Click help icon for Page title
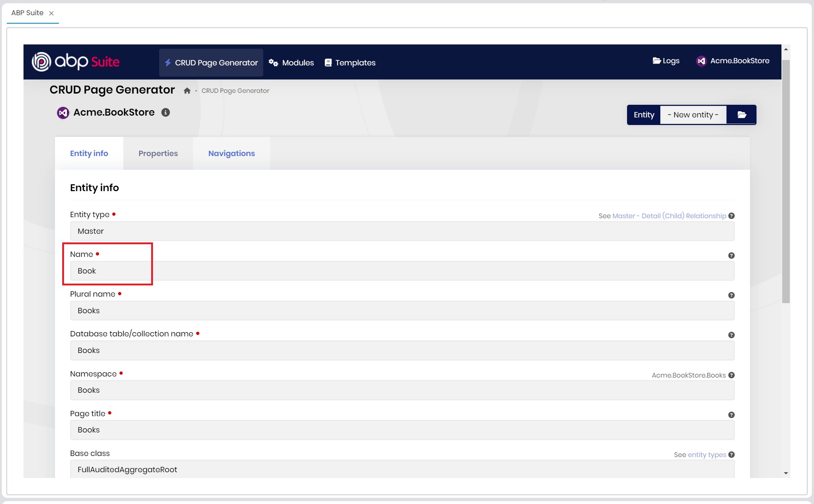 731,415
